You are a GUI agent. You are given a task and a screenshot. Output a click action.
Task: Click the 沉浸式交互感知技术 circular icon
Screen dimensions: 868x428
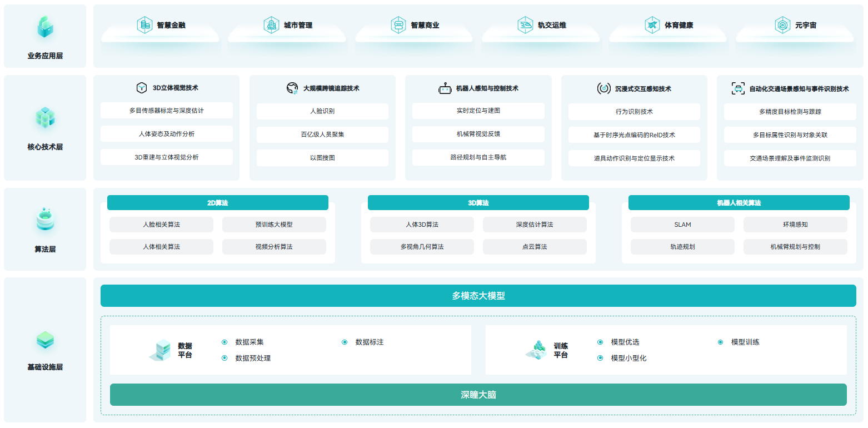[x=603, y=88]
